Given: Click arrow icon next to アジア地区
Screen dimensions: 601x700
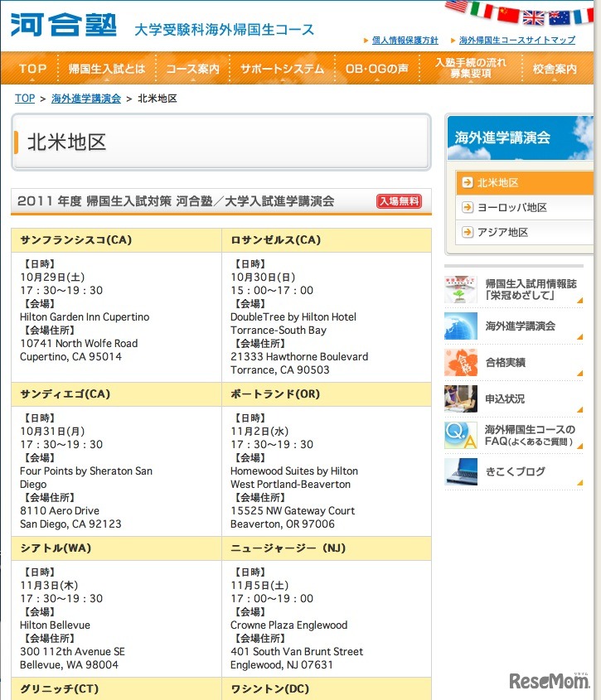Looking at the screenshot, I should pos(468,232).
